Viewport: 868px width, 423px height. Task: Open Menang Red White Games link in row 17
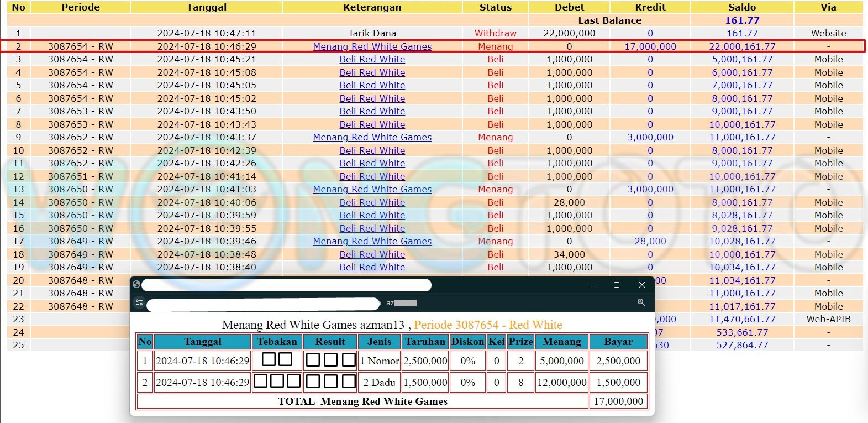372,241
